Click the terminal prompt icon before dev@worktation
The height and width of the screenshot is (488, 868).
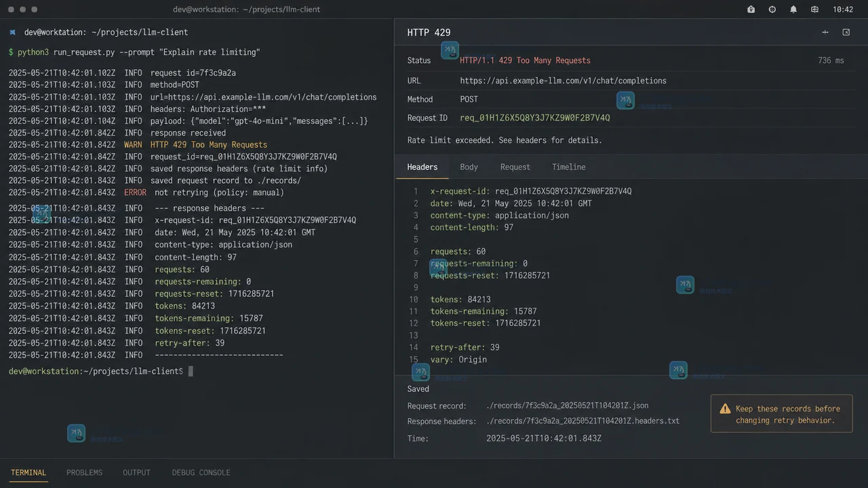[12, 32]
